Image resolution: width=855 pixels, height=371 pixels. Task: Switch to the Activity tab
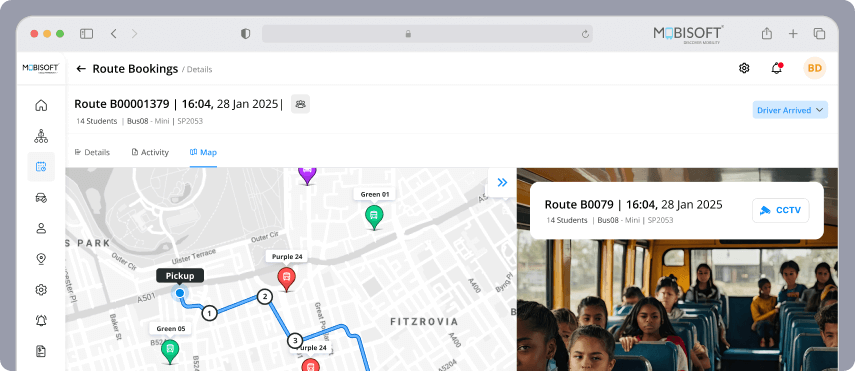tap(150, 152)
